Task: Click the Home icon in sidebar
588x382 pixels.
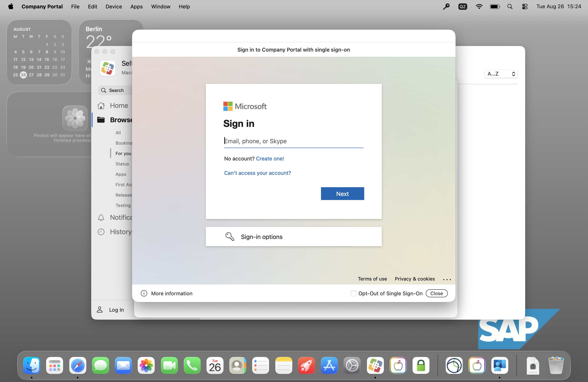Action: [101, 106]
